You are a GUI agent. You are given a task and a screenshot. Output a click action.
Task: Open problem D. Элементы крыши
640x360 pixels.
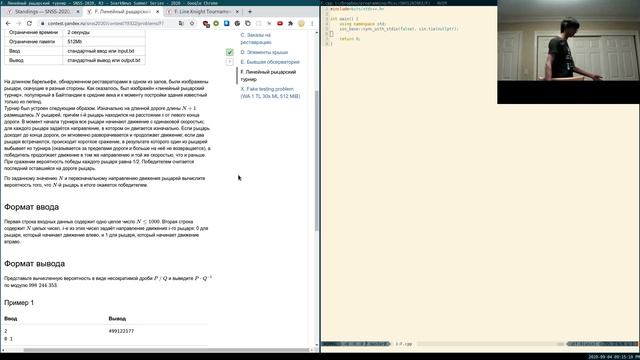264,52
